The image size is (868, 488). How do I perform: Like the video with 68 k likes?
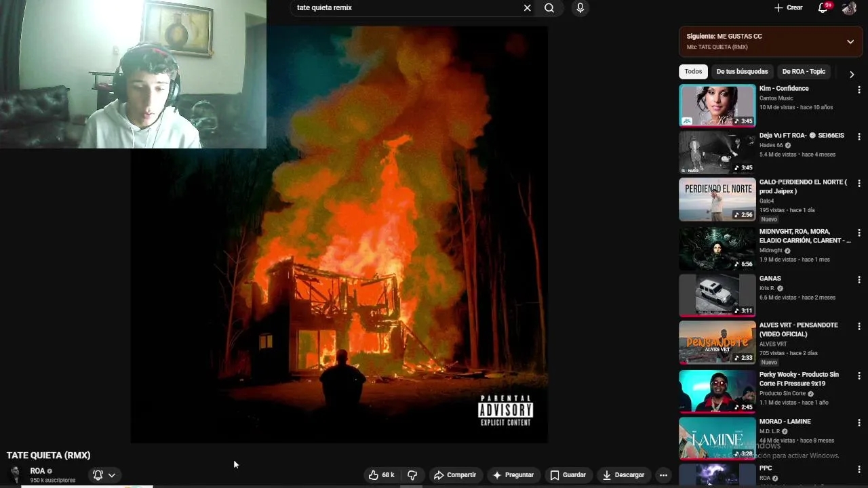coord(382,475)
